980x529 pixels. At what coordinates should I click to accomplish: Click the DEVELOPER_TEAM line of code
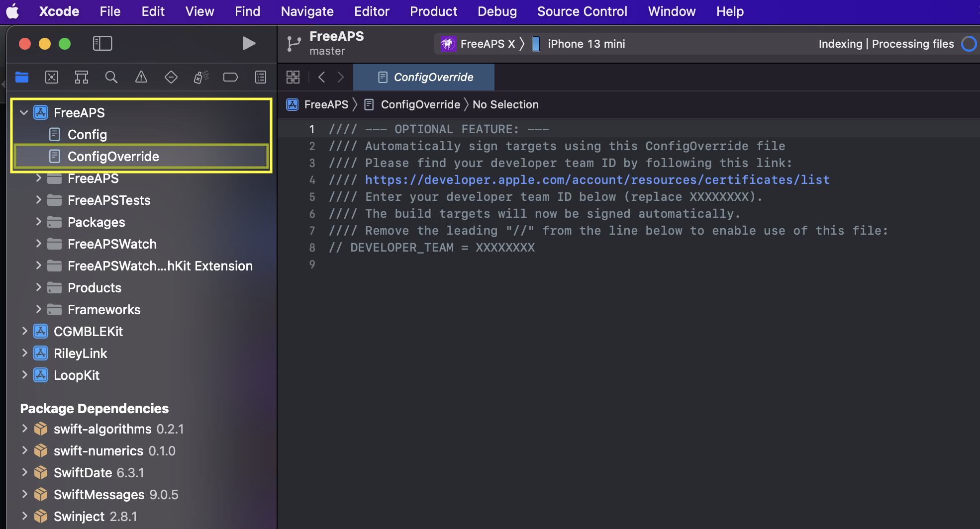[432, 247]
